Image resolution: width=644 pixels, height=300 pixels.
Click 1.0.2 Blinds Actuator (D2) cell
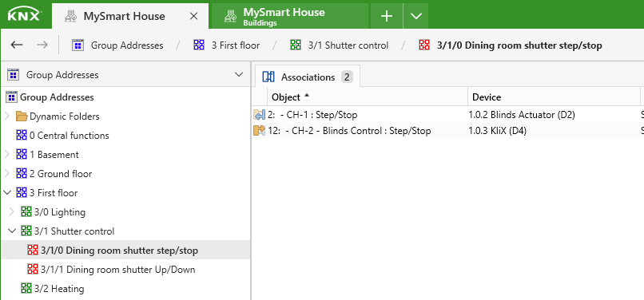[x=522, y=115]
